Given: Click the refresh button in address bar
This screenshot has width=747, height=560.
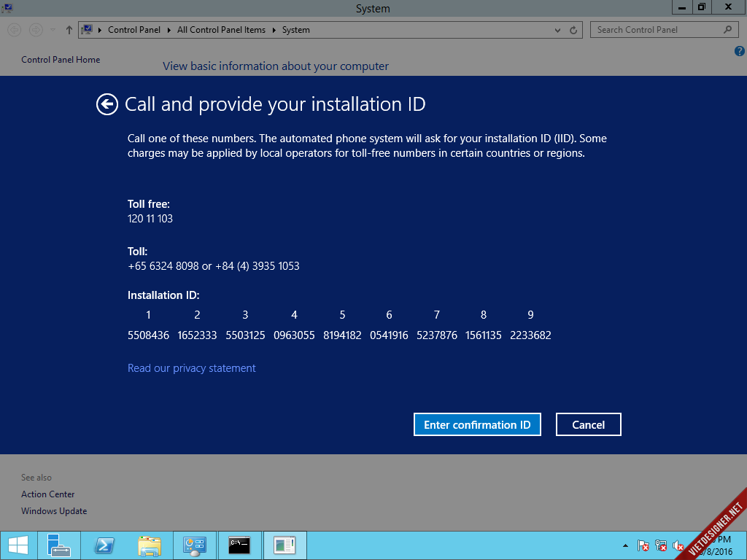Looking at the screenshot, I should (573, 30).
